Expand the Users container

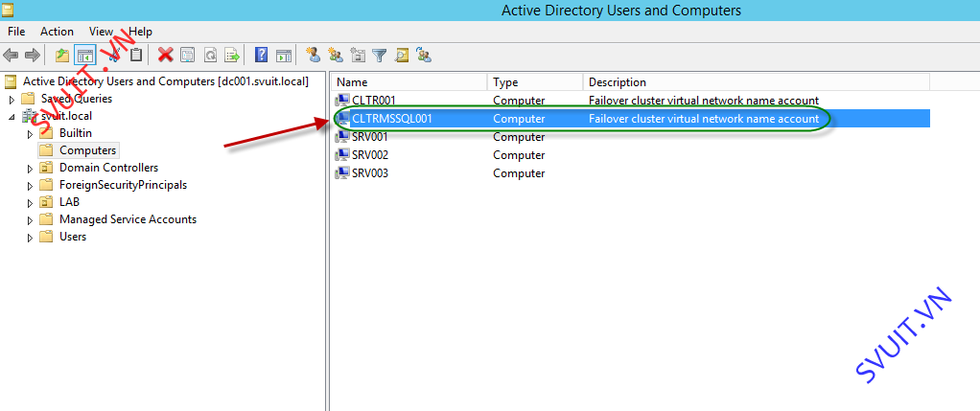point(30,238)
